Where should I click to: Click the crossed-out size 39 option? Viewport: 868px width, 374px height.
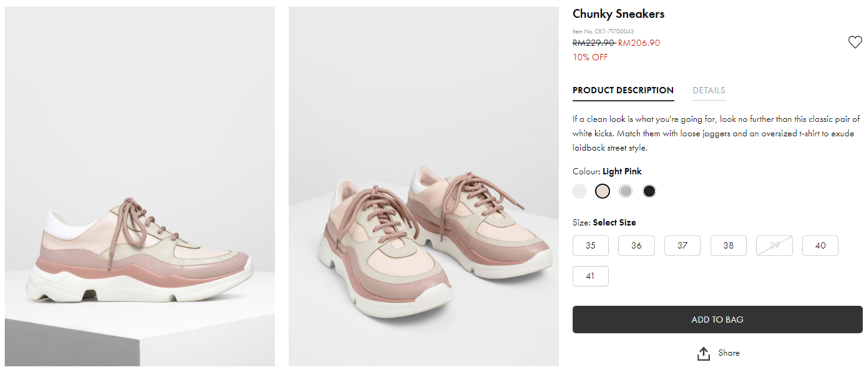click(774, 246)
